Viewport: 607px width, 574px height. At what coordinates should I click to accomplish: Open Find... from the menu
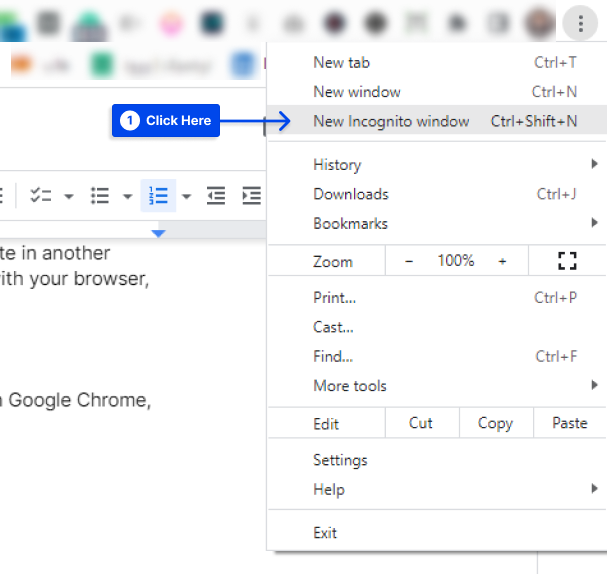(437, 356)
